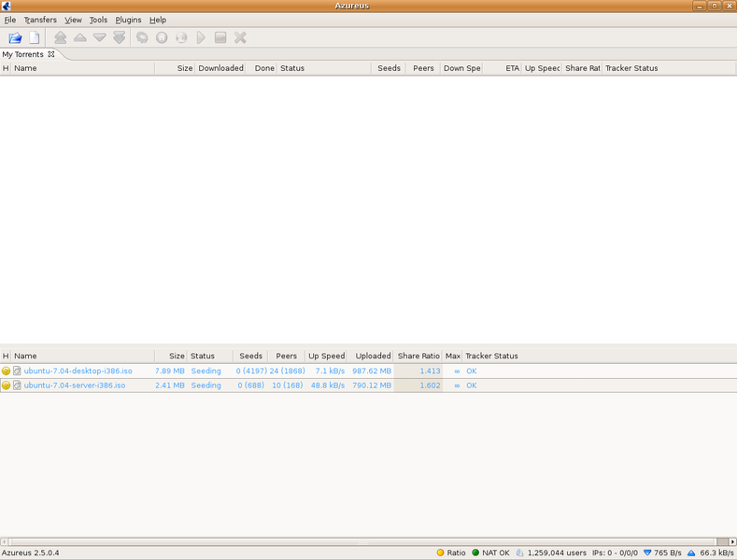The height and width of the screenshot is (560, 737).
Task: Sort downloads by Done column
Action: pyautogui.click(x=262, y=68)
